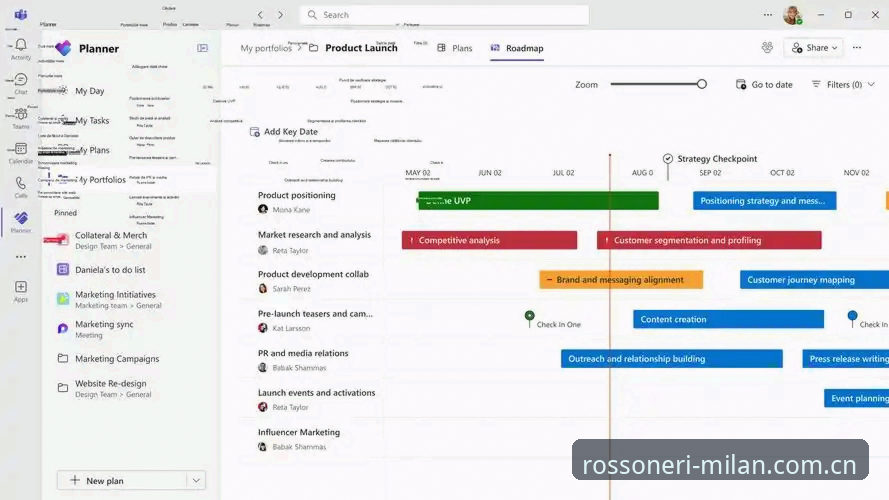Click the Marketing Campaigns folder icon
The image size is (889, 500).
click(62, 358)
